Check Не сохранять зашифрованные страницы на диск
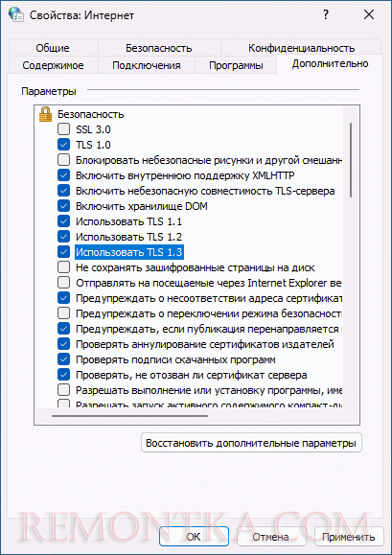Viewport: 392px width, 555px height. click(63, 267)
